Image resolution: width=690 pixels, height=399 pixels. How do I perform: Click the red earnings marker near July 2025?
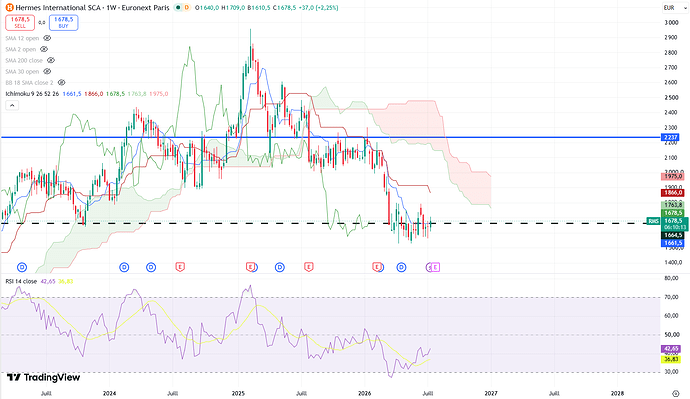[308, 267]
